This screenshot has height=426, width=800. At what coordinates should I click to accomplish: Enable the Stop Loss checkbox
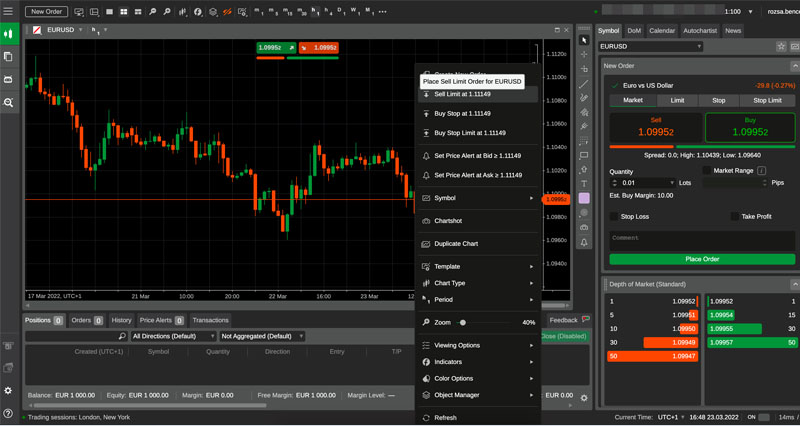pos(614,216)
